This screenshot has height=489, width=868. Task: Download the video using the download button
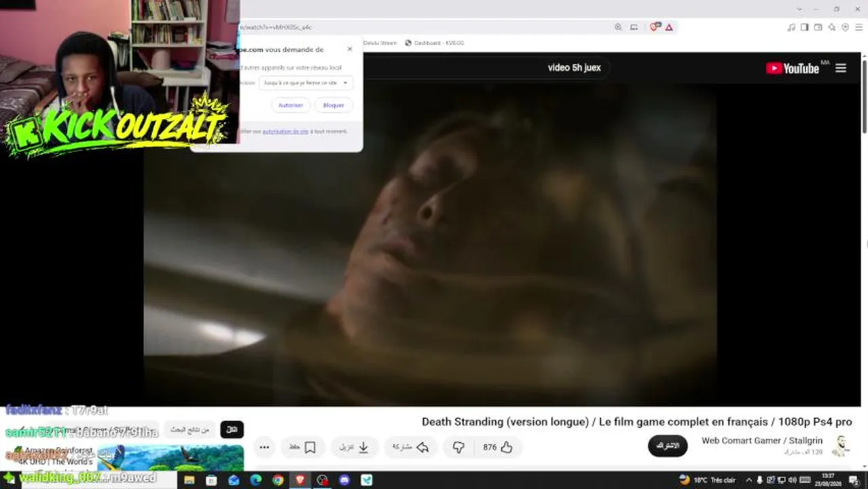pos(355,447)
